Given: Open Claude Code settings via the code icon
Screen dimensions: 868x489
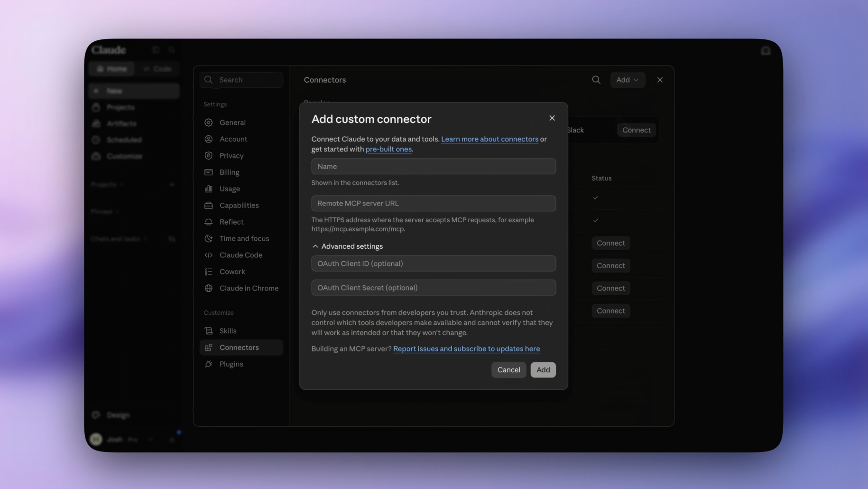Looking at the screenshot, I should pyautogui.click(x=209, y=255).
